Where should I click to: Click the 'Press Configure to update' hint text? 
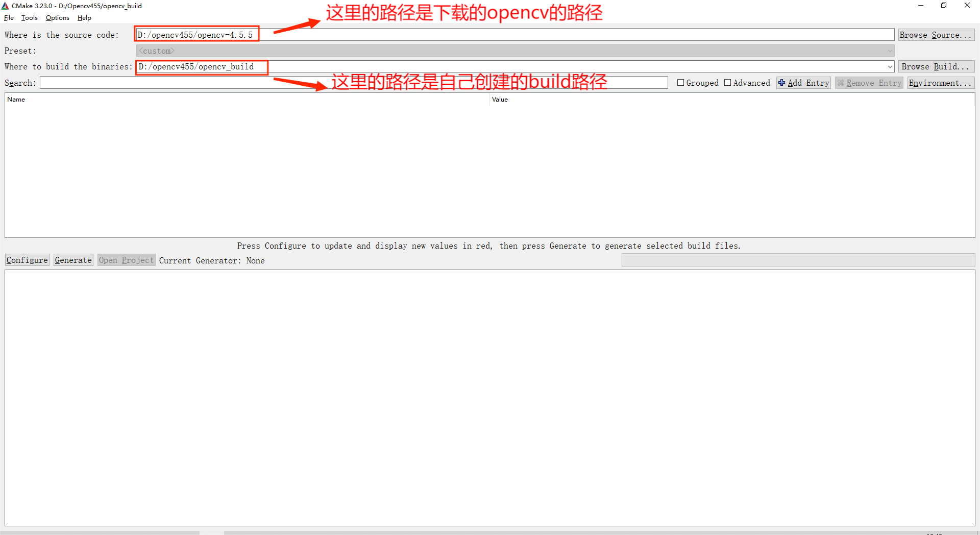point(488,246)
